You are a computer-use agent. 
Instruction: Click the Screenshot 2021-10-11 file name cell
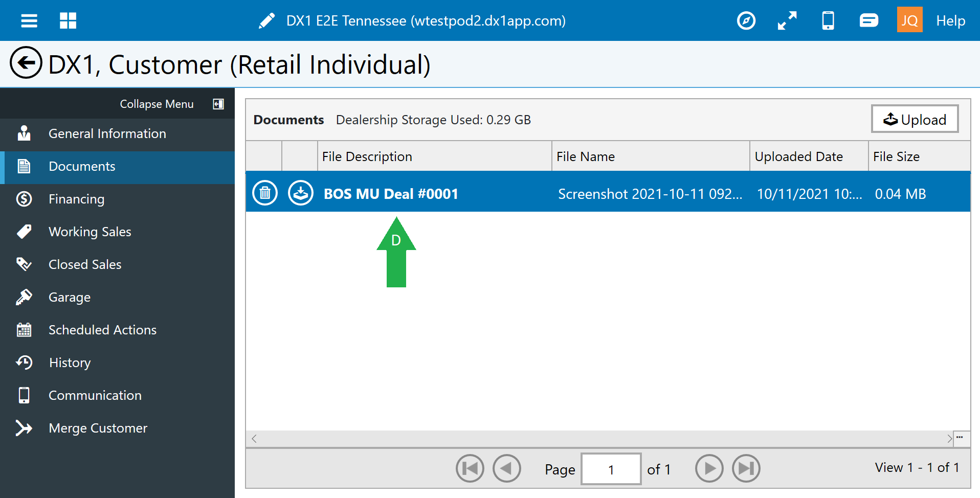click(x=650, y=194)
